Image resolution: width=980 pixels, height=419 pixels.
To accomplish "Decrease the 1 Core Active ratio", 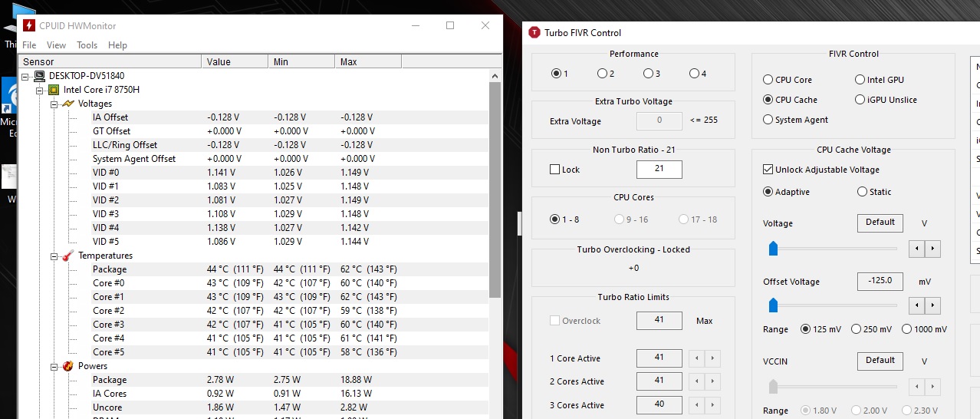I will pos(696,358).
